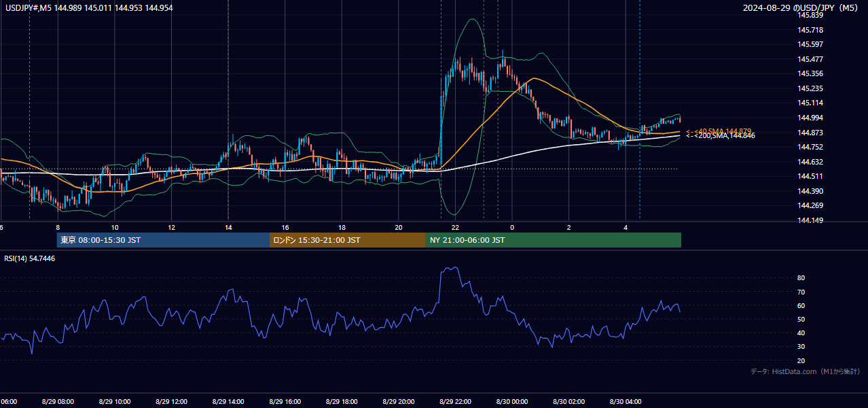
Task: Click hour label 20 under the price chart
Action: coord(398,227)
